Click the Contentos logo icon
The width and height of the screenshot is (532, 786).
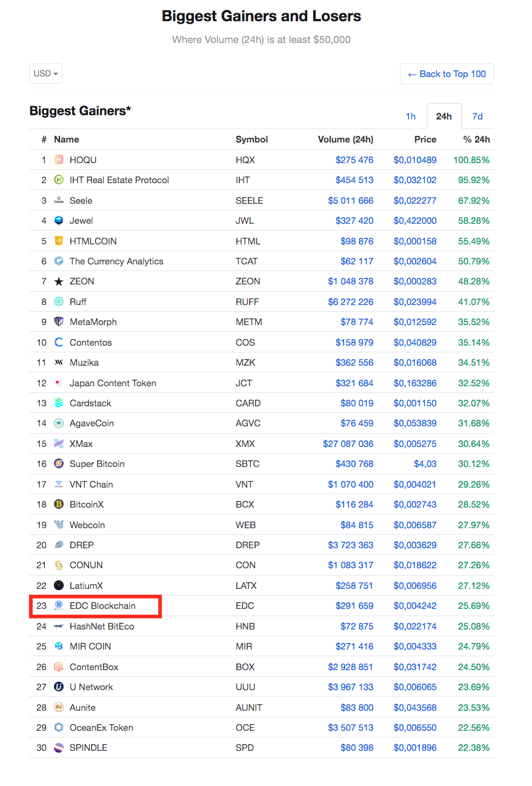(x=59, y=343)
